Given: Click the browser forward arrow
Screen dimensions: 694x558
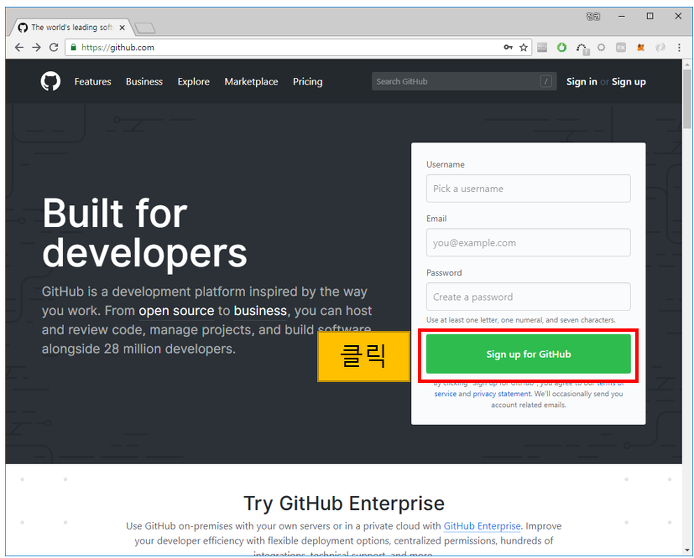Looking at the screenshot, I should click(36, 47).
